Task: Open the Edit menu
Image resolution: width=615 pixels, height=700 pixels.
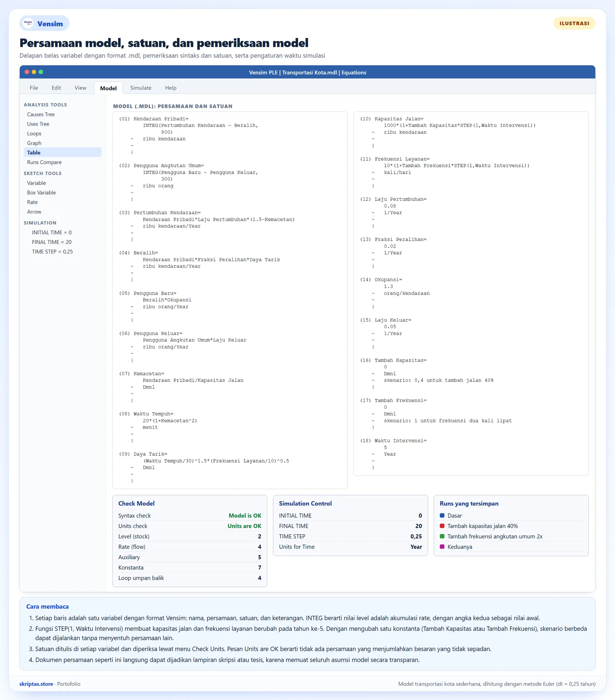Action: (56, 88)
